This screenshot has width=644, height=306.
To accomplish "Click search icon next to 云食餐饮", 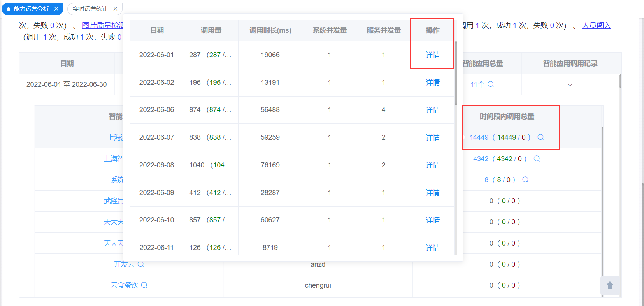I will point(144,285).
